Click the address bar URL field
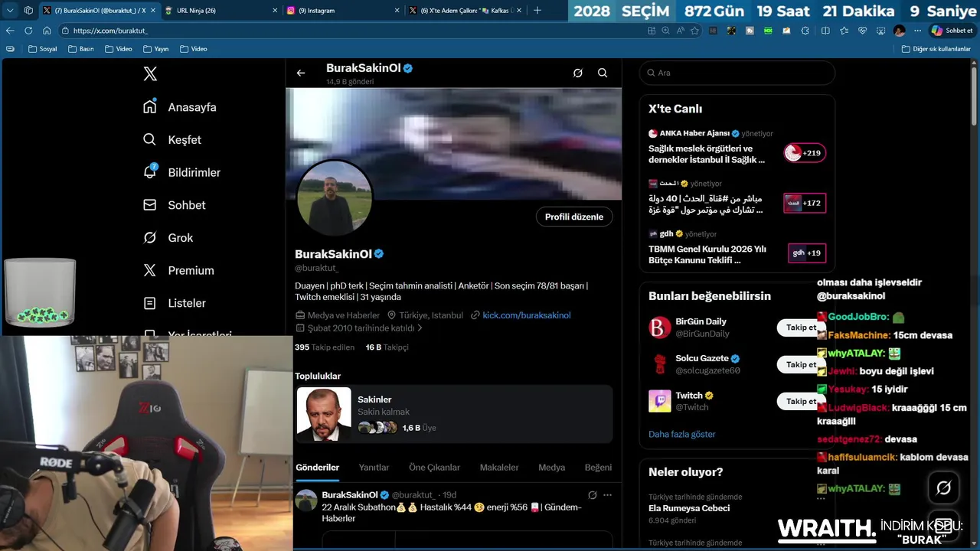The height and width of the screenshot is (551, 980). [x=352, y=31]
